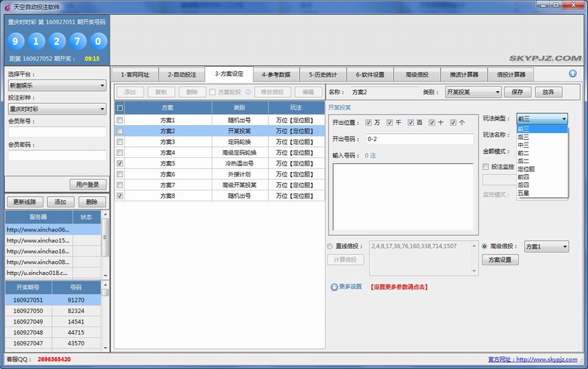588x369 pixels.
Task: Select the 方案7 row in the table
Action: [x=168, y=185]
